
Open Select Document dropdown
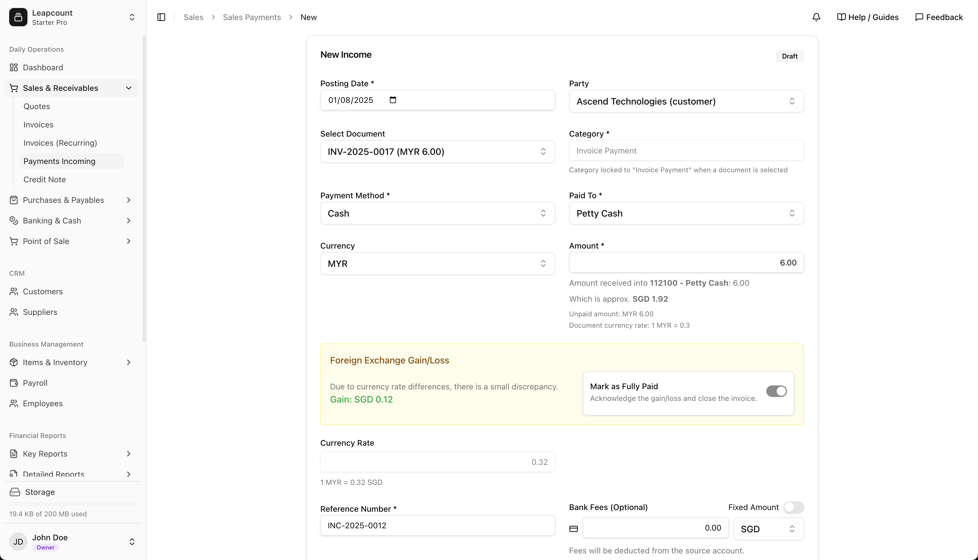coord(438,151)
